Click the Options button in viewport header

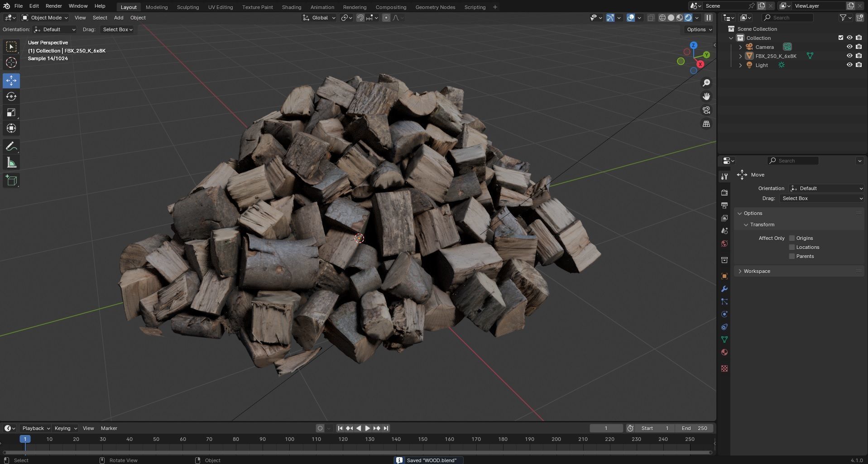699,29
